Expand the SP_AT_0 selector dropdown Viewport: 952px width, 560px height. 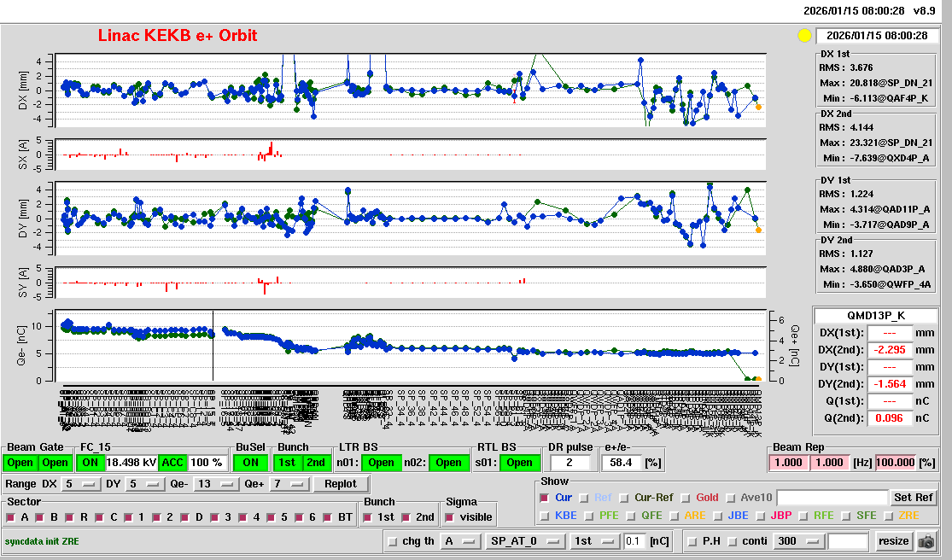pyautogui.click(x=524, y=541)
